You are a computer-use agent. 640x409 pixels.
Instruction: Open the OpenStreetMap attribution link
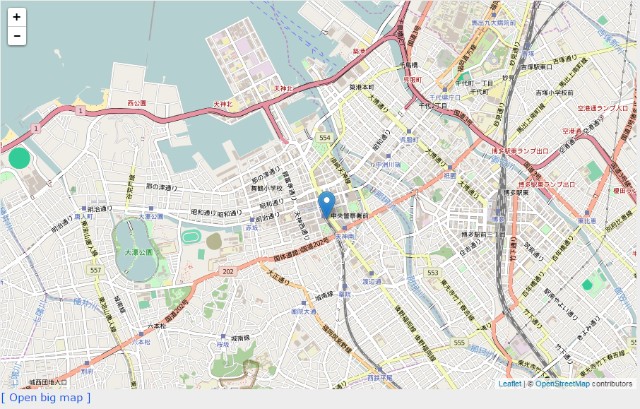coord(562,384)
